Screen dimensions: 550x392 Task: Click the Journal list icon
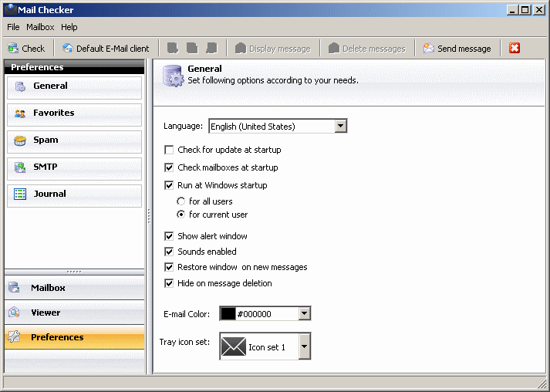click(x=20, y=194)
